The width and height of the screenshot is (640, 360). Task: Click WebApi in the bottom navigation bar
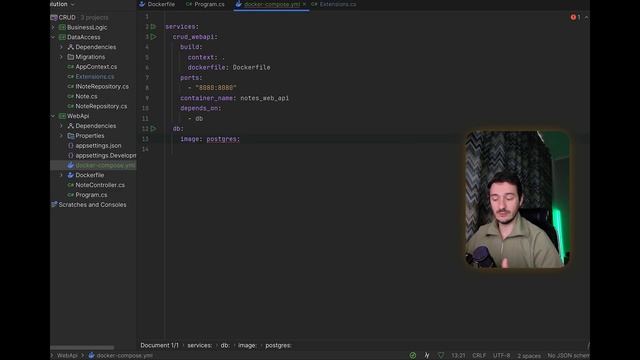[67, 356]
